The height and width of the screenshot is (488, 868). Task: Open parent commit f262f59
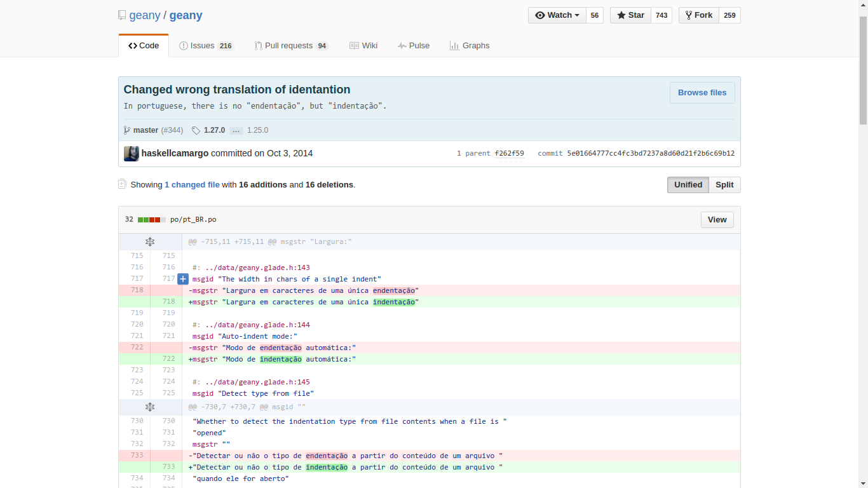click(x=510, y=153)
